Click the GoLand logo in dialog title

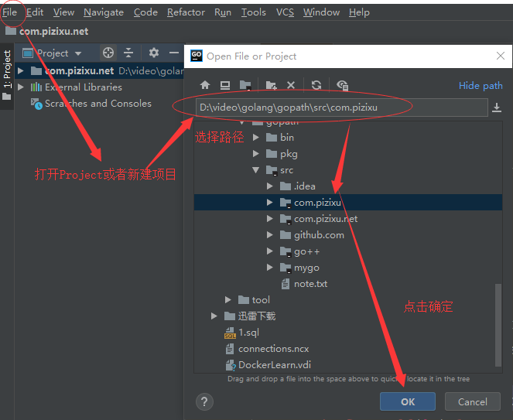197,56
